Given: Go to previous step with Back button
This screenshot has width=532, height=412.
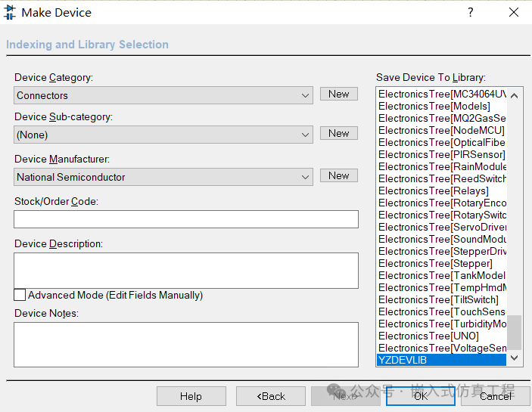Looking at the screenshot, I should point(270,396).
